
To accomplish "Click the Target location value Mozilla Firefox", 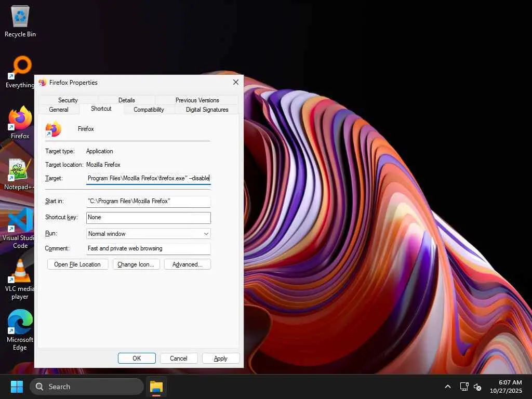I will click(103, 165).
